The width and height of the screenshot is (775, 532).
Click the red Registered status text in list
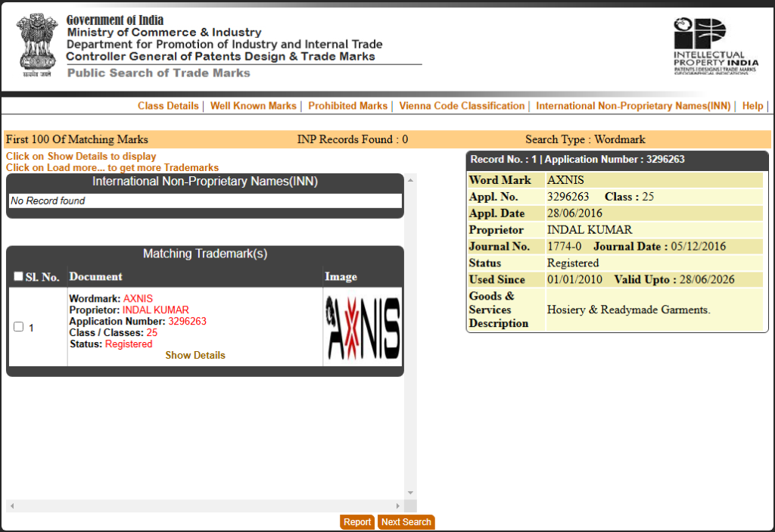pos(129,344)
